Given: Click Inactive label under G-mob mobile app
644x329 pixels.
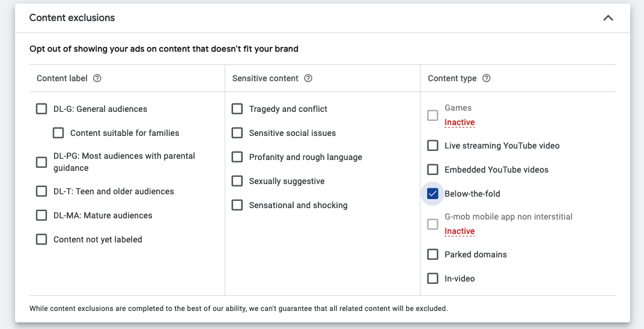Looking at the screenshot, I should click(460, 231).
